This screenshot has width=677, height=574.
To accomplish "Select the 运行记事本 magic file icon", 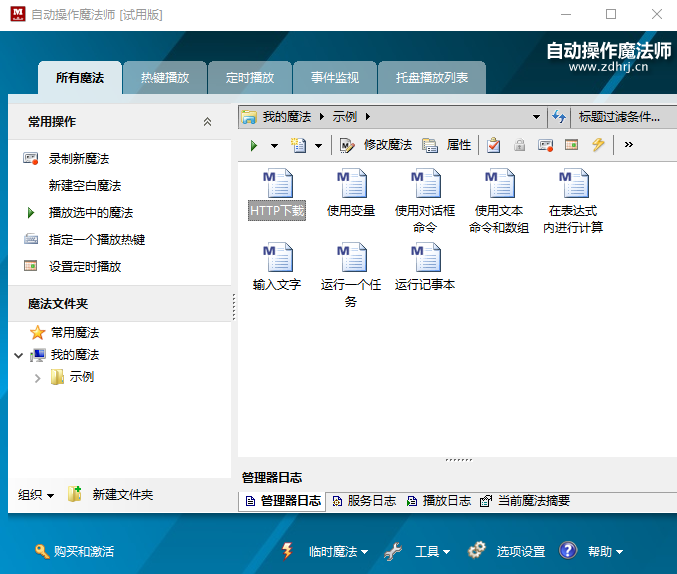I will click(425, 259).
